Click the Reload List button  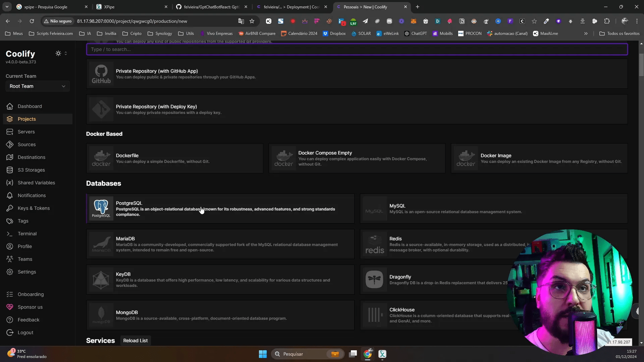click(136, 341)
